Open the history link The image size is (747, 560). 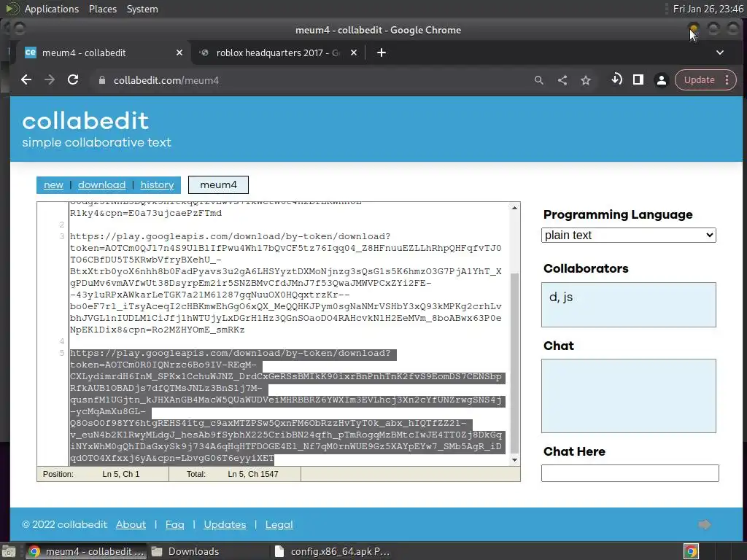click(x=158, y=184)
